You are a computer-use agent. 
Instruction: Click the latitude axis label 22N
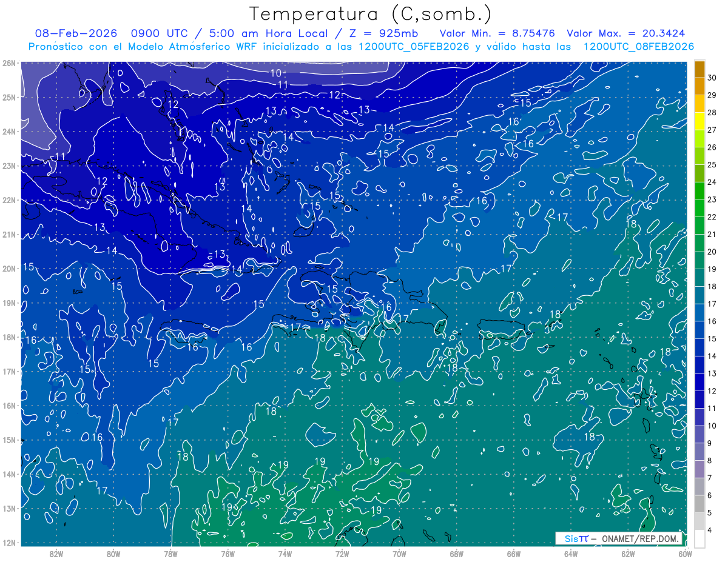(8, 199)
